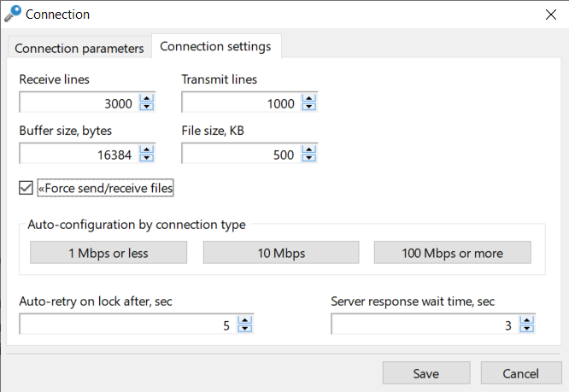Switch to Connection parameters tab
Viewport: 569px width, 392px height.
(x=79, y=48)
